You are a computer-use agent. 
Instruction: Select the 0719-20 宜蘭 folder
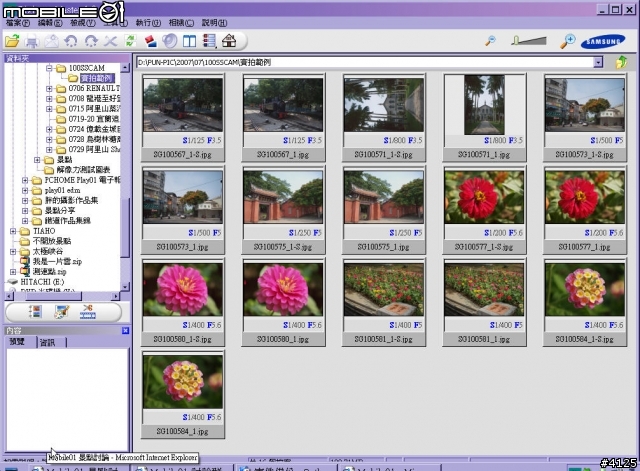point(93,119)
